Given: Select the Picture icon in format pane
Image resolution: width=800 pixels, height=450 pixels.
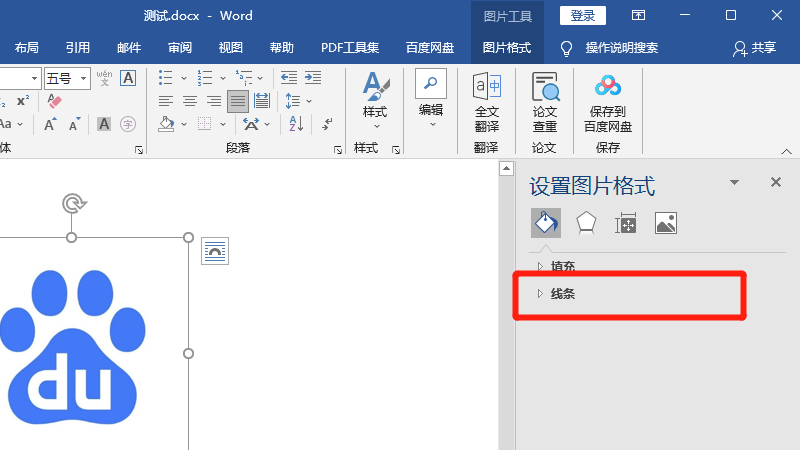Looking at the screenshot, I should tap(666, 223).
